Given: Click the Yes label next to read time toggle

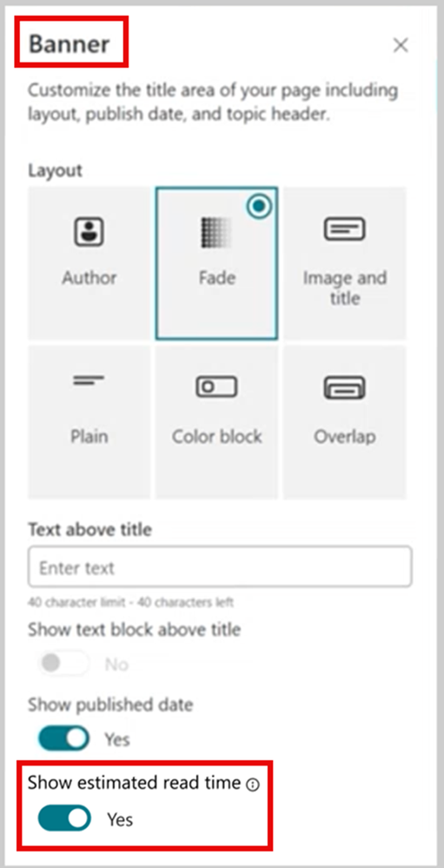Looking at the screenshot, I should (120, 818).
